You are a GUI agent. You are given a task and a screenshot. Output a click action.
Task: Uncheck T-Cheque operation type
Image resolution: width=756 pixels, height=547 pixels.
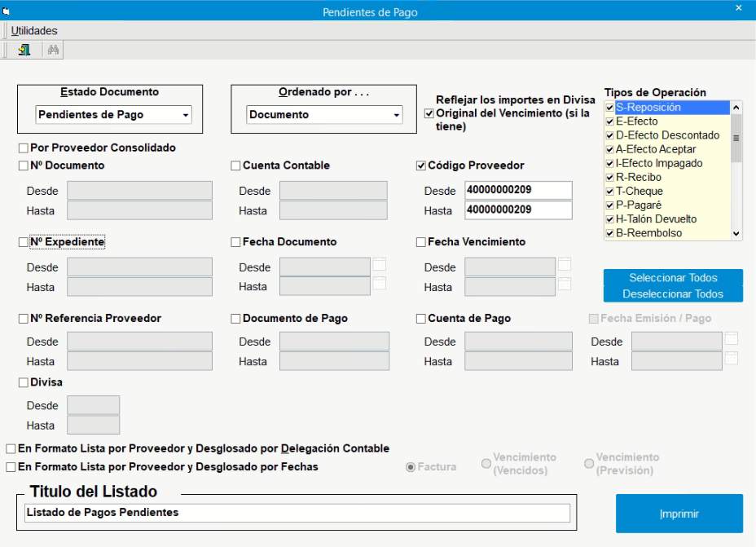click(x=610, y=192)
